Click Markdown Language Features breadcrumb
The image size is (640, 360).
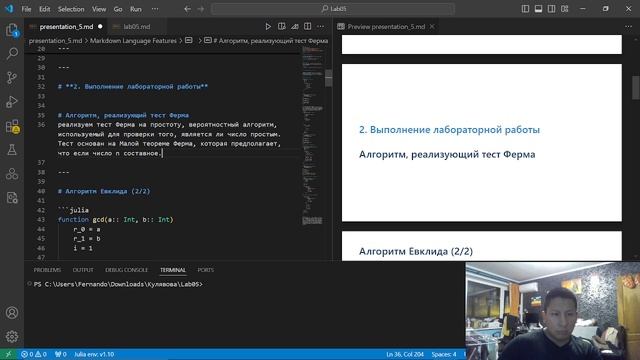point(133,41)
